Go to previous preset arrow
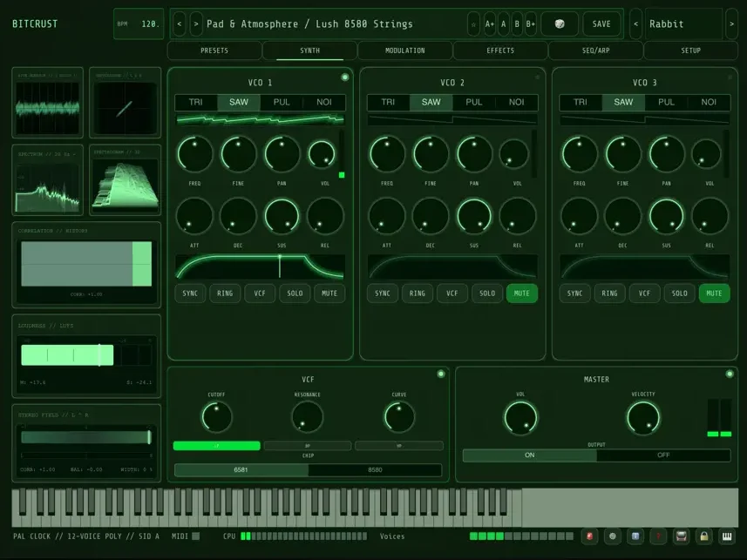 180,24
